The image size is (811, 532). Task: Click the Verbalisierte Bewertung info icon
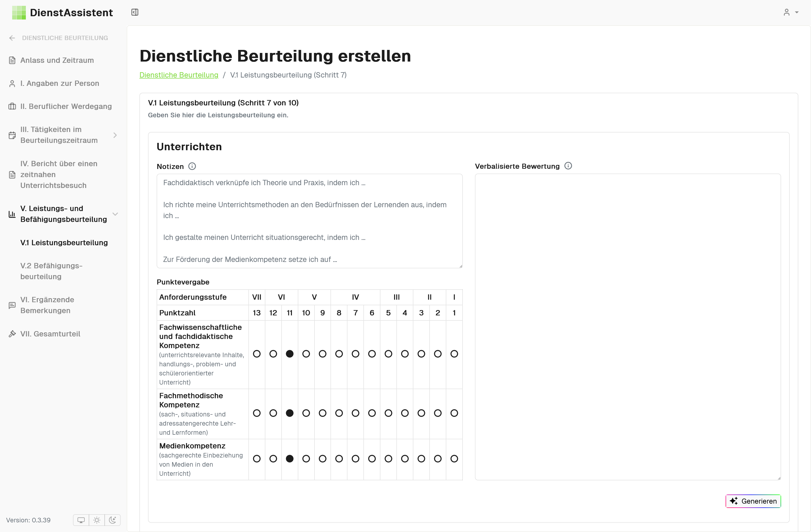[x=568, y=166]
